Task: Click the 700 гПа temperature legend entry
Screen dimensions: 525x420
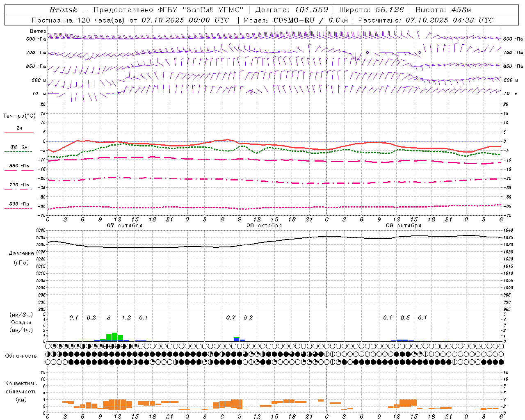Action: (x=19, y=185)
